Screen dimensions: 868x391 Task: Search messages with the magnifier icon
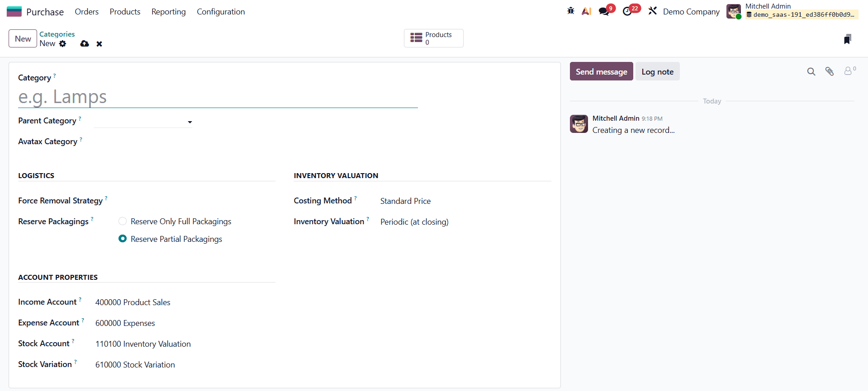point(811,71)
